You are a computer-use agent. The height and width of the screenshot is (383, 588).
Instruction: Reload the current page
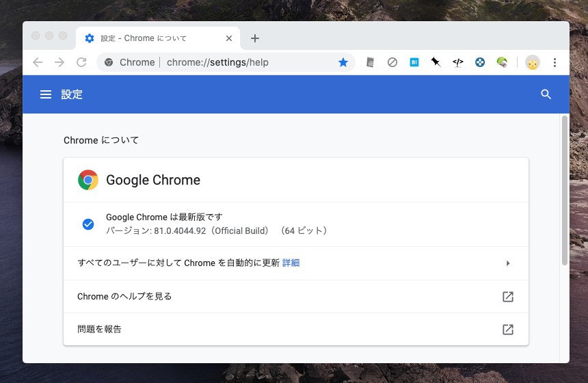click(x=81, y=62)
